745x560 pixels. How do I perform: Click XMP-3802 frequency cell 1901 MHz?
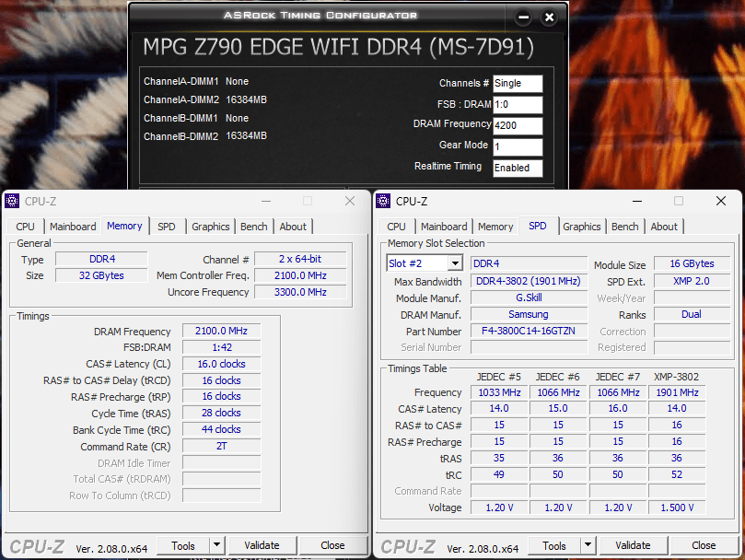click(677, 392)
